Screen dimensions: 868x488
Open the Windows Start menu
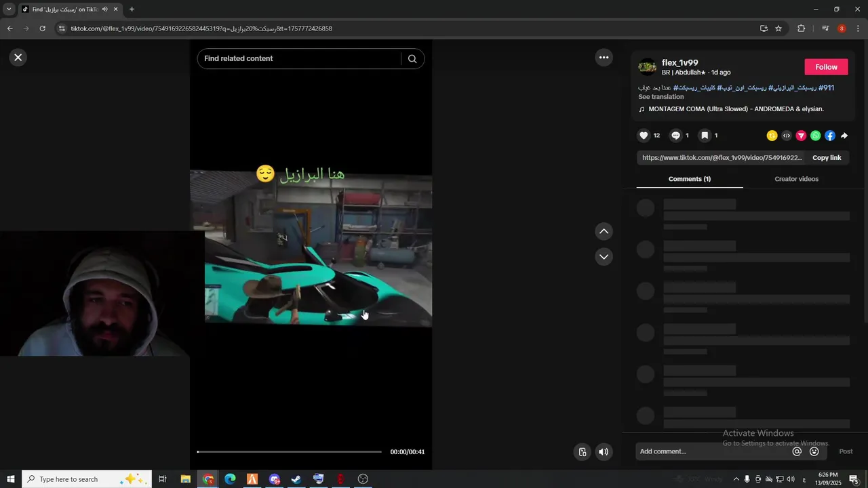coord(11,479)
